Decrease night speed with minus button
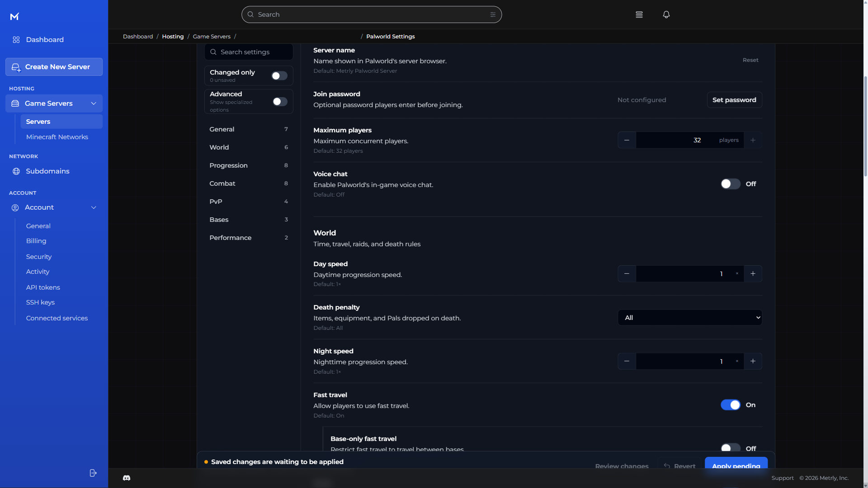868x488 pixels. [627, 361]
